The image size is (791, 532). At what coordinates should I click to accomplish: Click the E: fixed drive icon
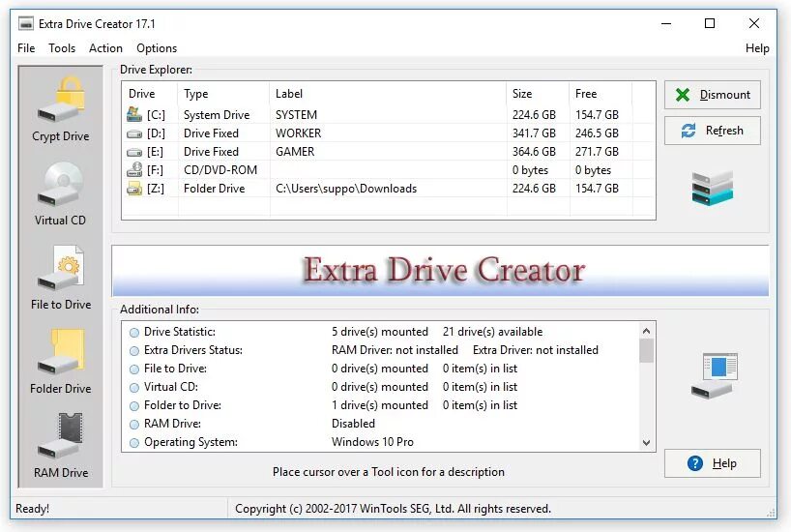[134, 152]
